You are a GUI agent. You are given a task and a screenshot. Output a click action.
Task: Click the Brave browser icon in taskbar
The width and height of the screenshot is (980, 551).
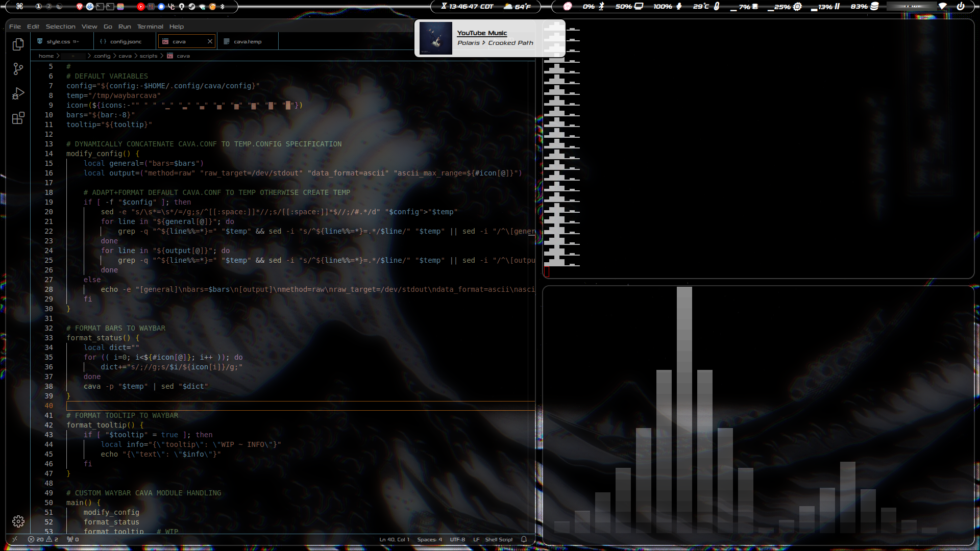point(80,7)
